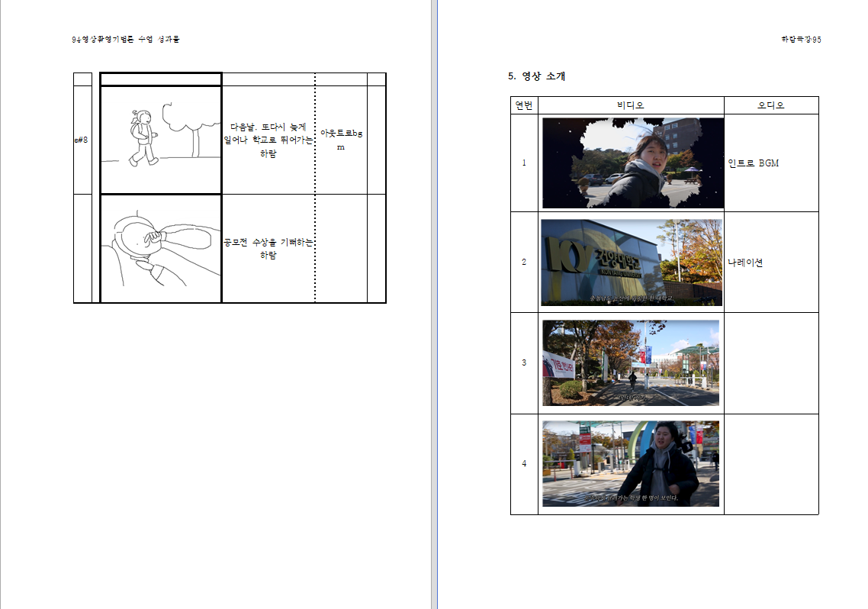Click the 's#8' scene label cell

(x=82, y=140)
